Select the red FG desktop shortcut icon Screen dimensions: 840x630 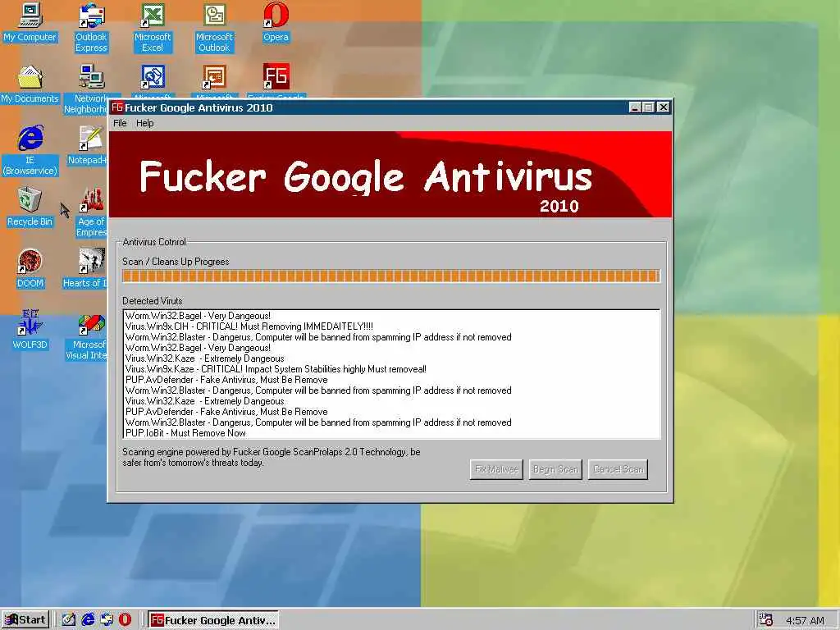tap(276, 76)
